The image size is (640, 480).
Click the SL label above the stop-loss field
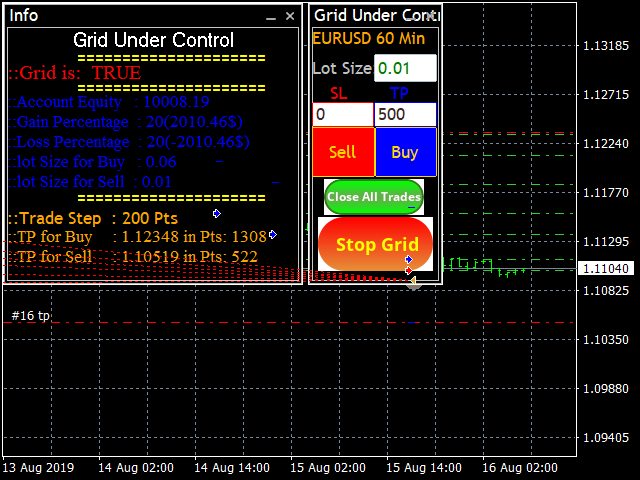pos(339,94)
